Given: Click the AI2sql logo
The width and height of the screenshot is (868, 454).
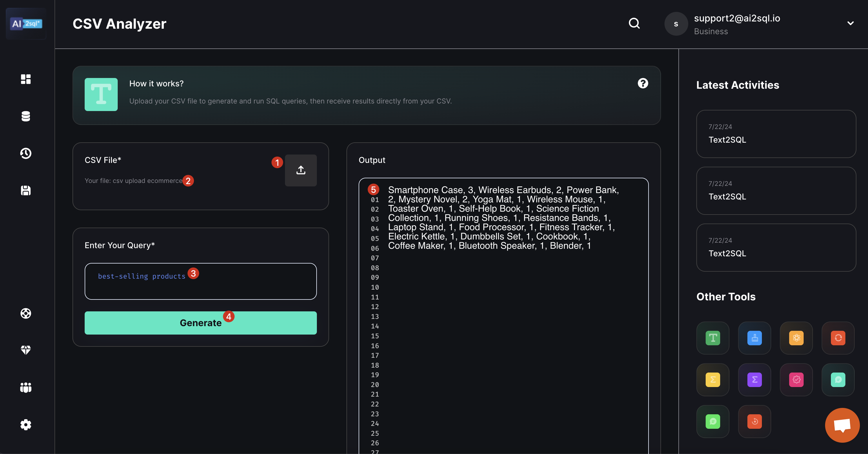Looking at the screenshot, I should point(26,23).
